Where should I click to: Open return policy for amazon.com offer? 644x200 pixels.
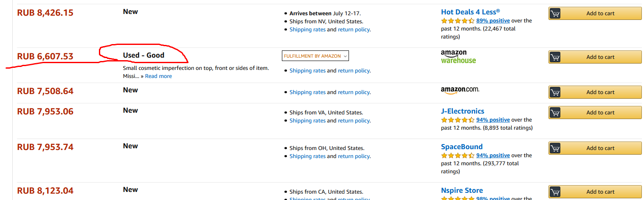[353, 92]
